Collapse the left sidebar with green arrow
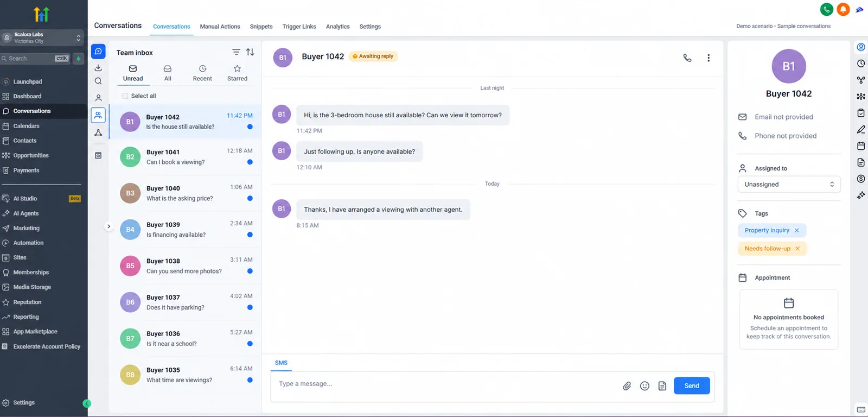 pyautogui.click(x=87, y=403)
